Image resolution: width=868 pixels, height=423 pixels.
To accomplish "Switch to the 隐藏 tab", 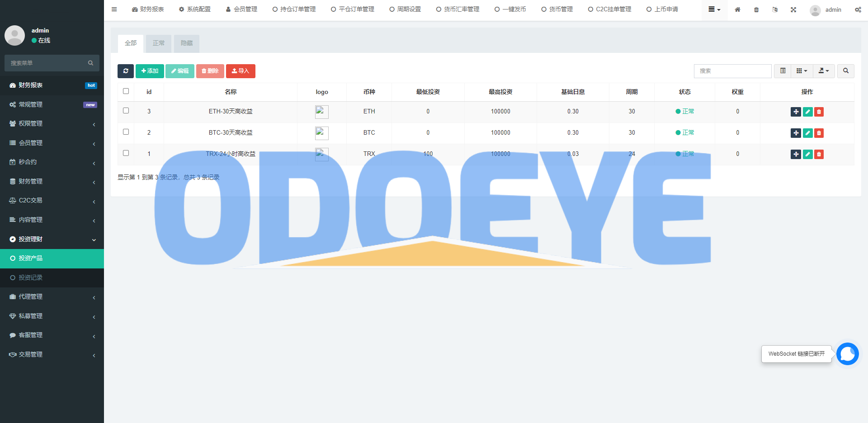I will point(187,43).
